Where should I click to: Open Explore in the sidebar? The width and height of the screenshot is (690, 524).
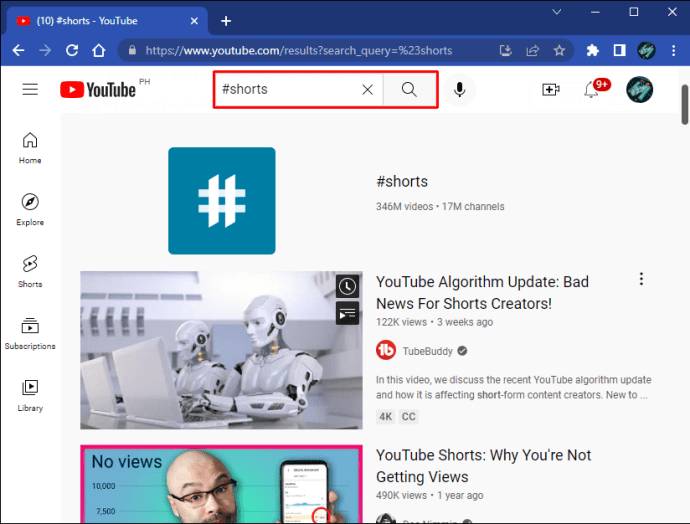click(30, 210)
